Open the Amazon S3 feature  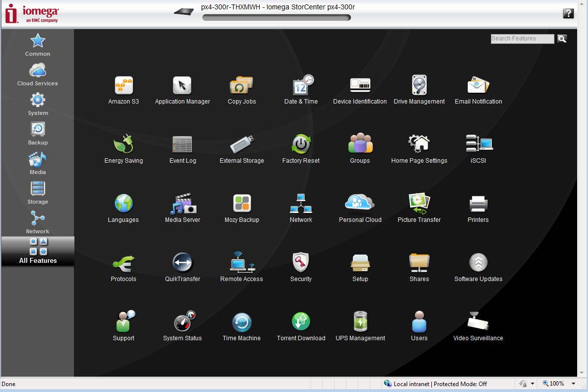tap(123, 90)
